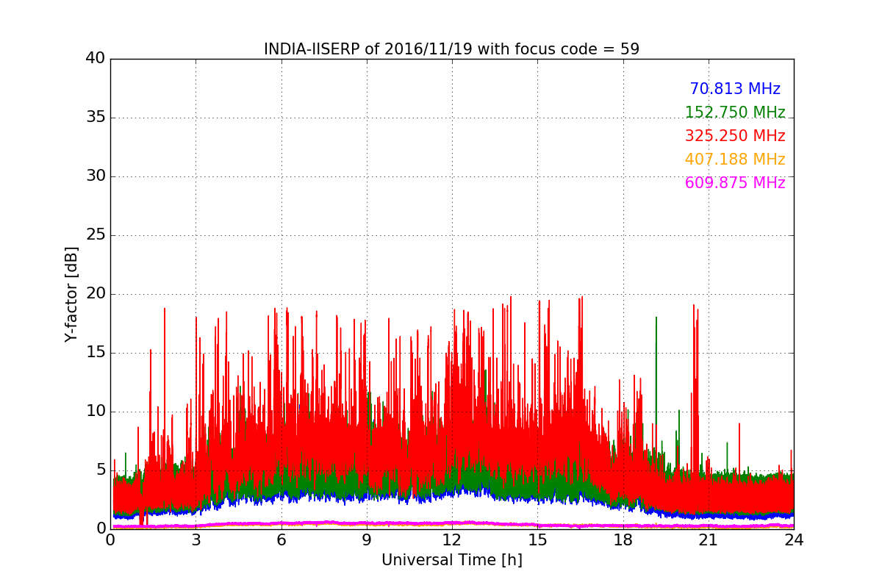Click the y-axis tick label 35
Viewport: 882px width, 588px height.
pyautogui.click(x=96, y=118)
